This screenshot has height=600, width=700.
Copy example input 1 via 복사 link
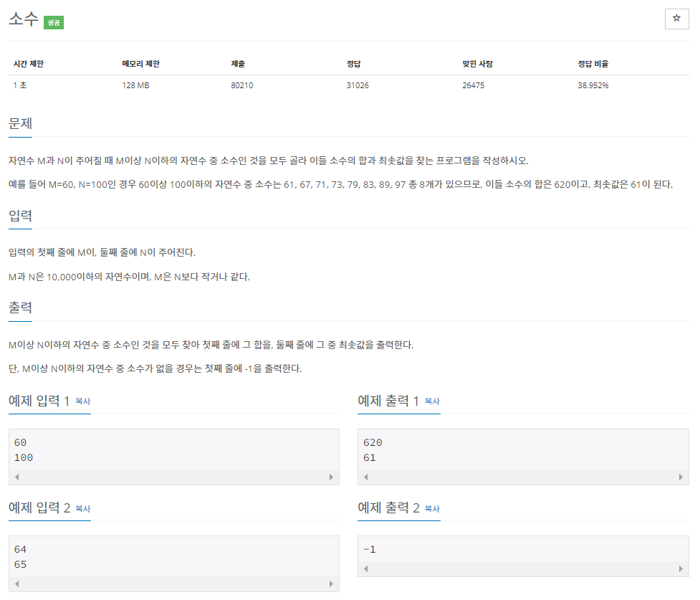[83, 401]
